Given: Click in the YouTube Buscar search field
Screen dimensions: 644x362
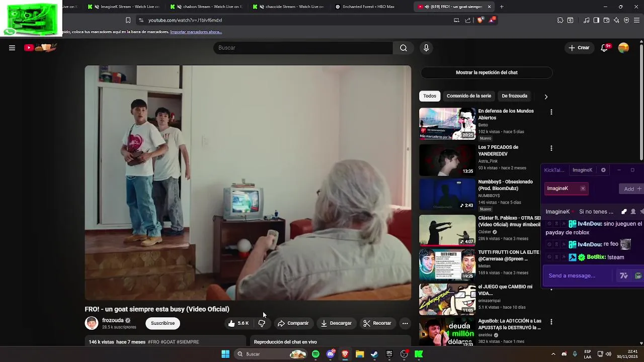Looking at the screenshot, I should 303,48.
